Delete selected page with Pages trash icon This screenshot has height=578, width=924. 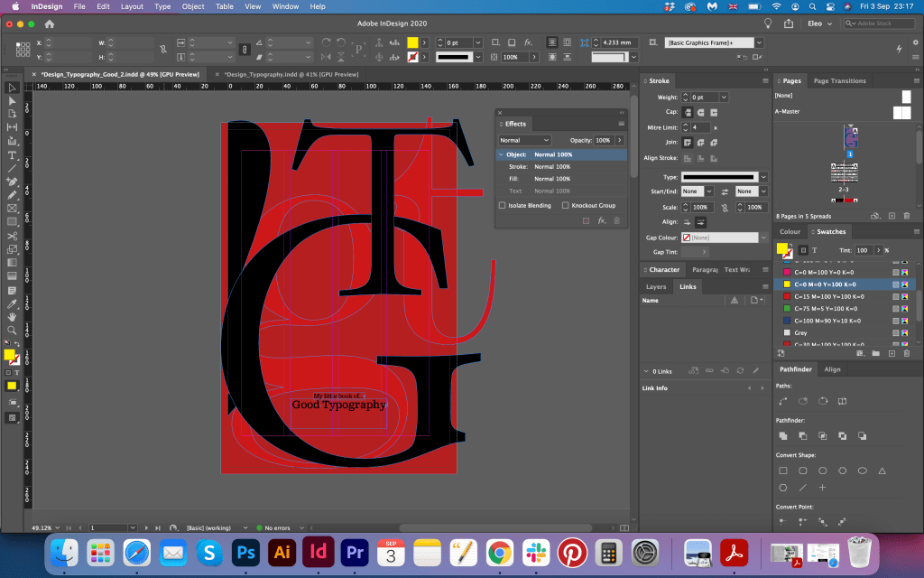coord(906,216)
